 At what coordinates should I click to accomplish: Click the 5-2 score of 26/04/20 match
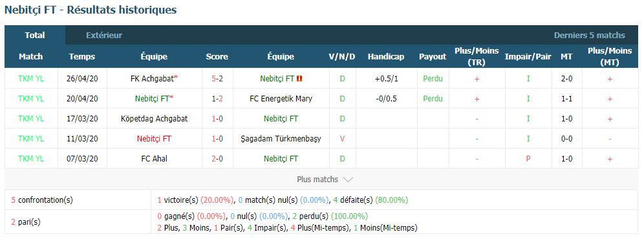pyautogui.click(x=217, y=78)
